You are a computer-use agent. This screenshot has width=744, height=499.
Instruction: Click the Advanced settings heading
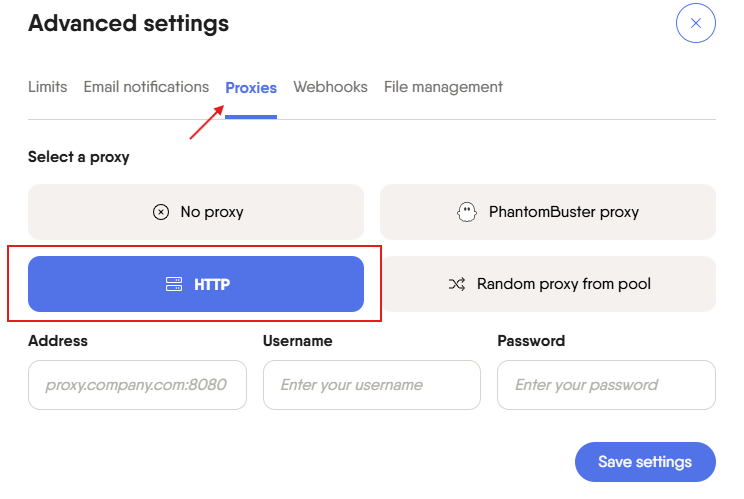click(x=128, y=23)
